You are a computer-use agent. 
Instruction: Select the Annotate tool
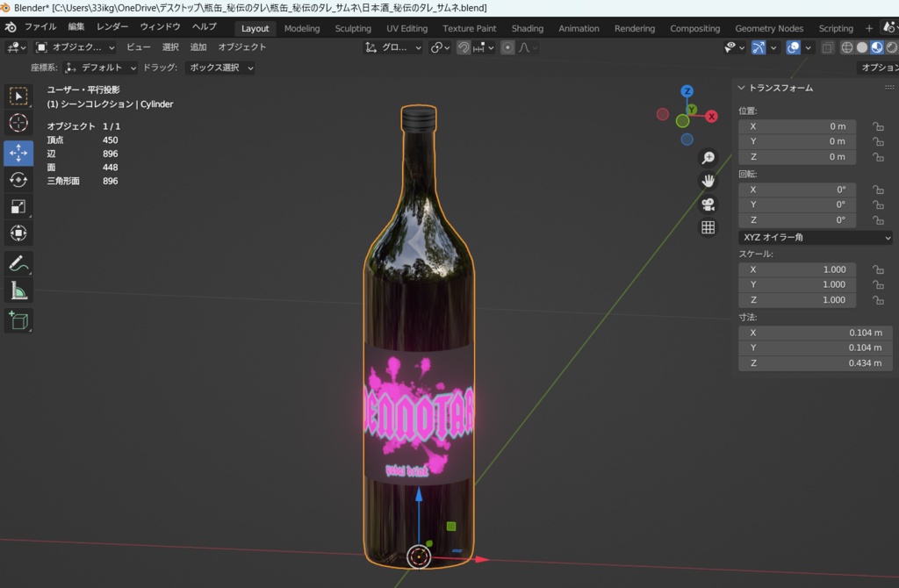click(18, 263)
